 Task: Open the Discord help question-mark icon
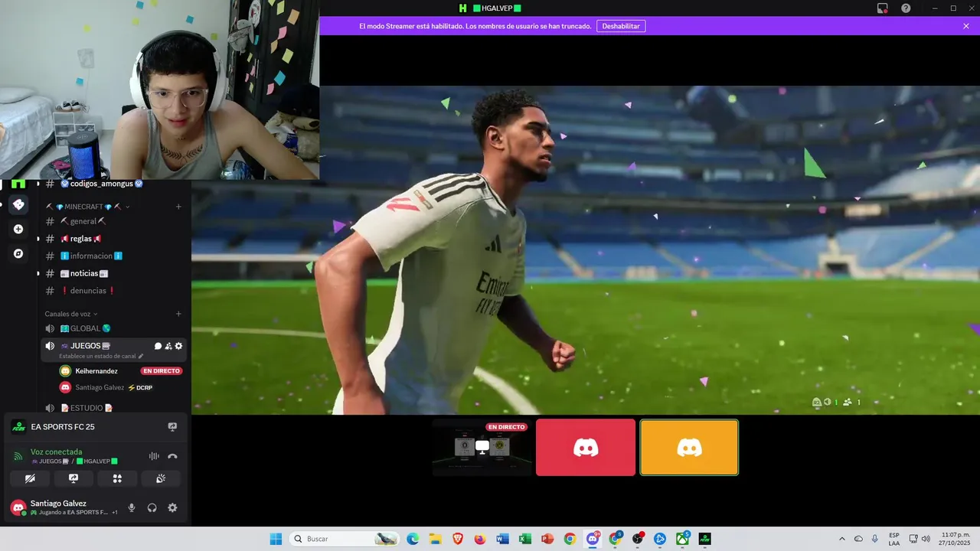[906, 8]
